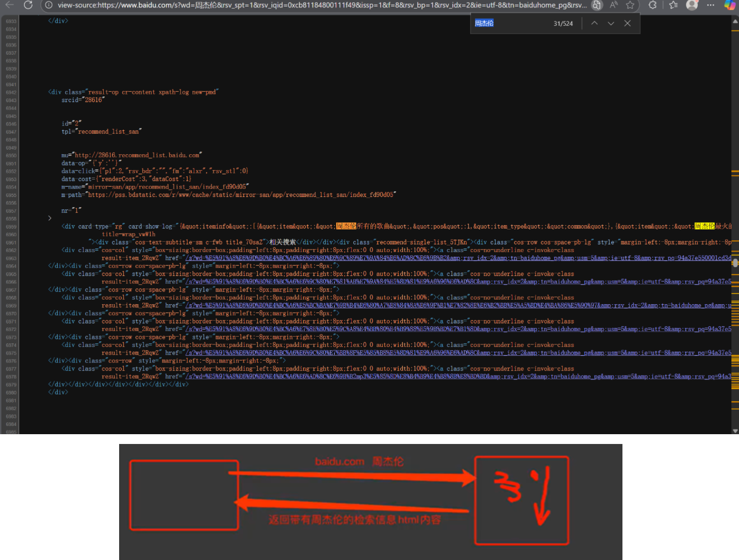Screen dimensions: 739x560
Task: Click the data-click attribute line
Action: tap(155, 171)
